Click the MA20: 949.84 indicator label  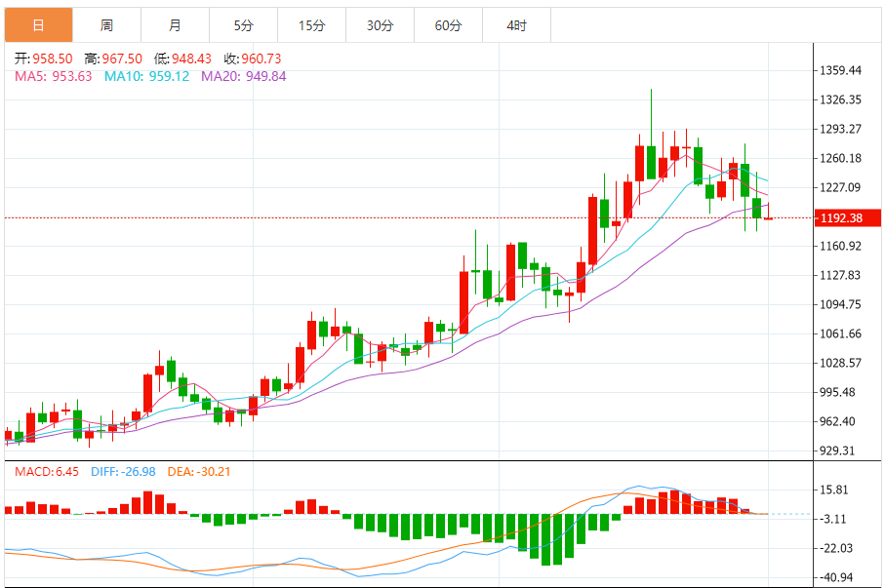click(x=243, y=76)
